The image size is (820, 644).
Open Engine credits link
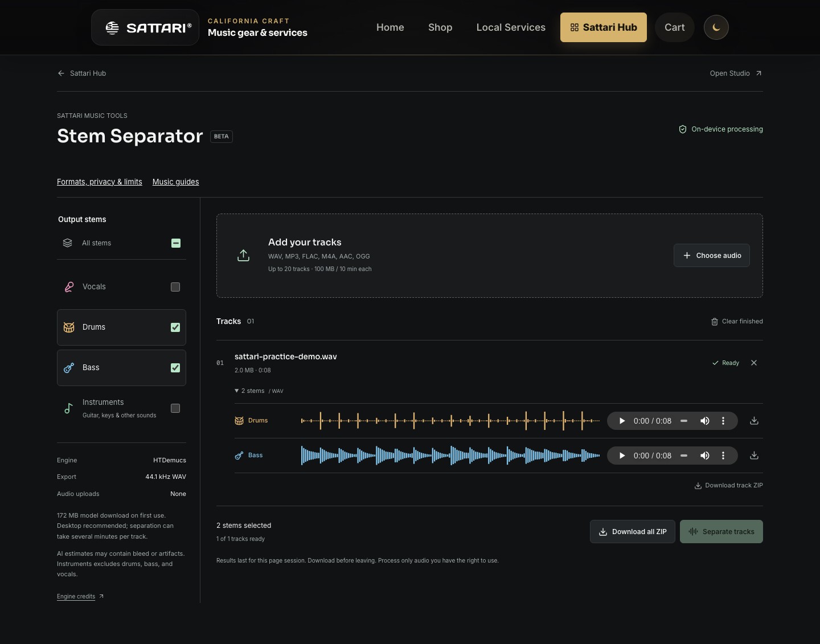80,597
